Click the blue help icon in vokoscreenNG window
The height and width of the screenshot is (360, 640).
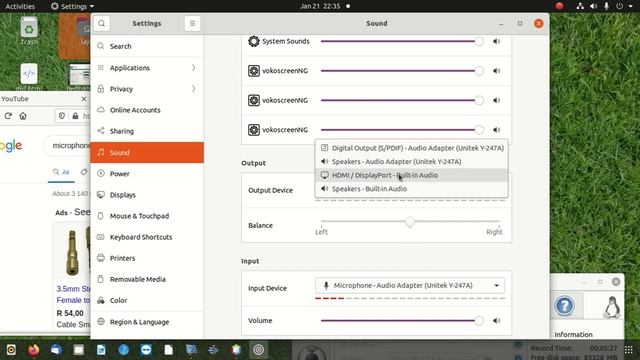coord(565,306)
